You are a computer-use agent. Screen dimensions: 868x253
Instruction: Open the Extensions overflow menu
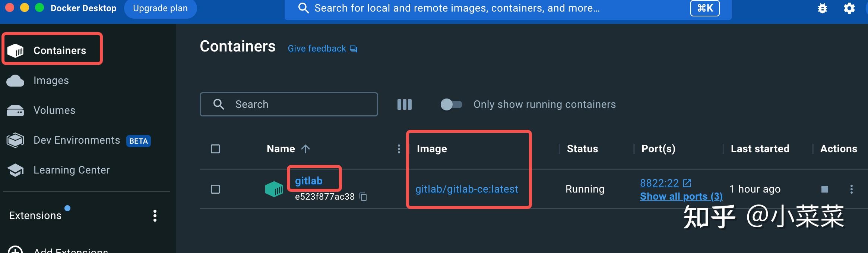(155, 216)
